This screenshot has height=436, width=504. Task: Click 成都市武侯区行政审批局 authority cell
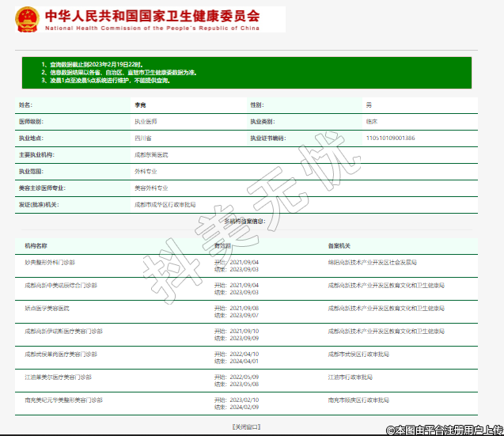point(358,354)
